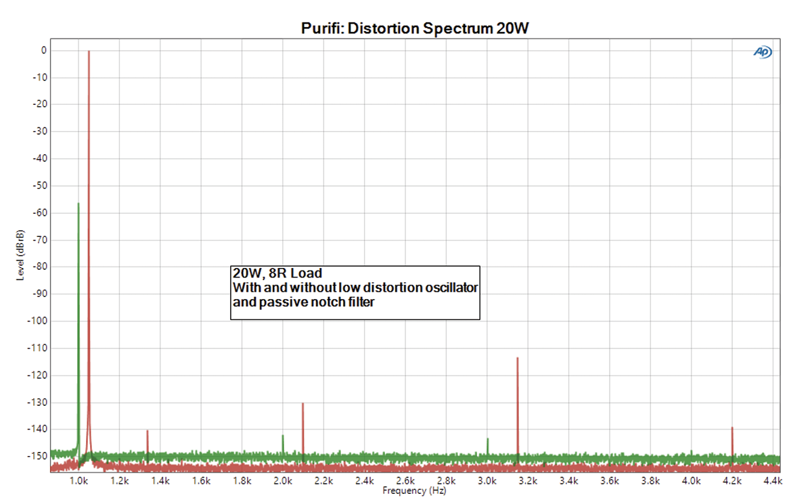This screenshot has height=504, width=812.
Task: Click the 2.8k frequency axis label
Action: (x=446, y=481)
